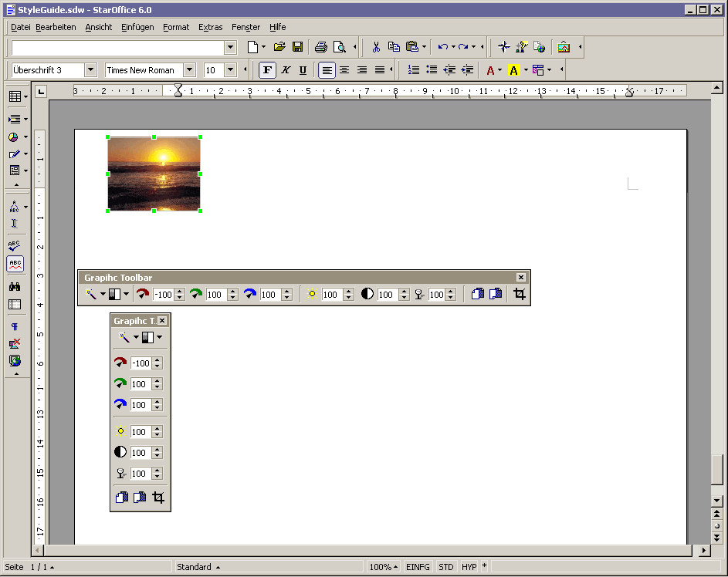Toggle automatic spellcheck in left sidebar
The image size is (728, 577).
tap(15, 264)
